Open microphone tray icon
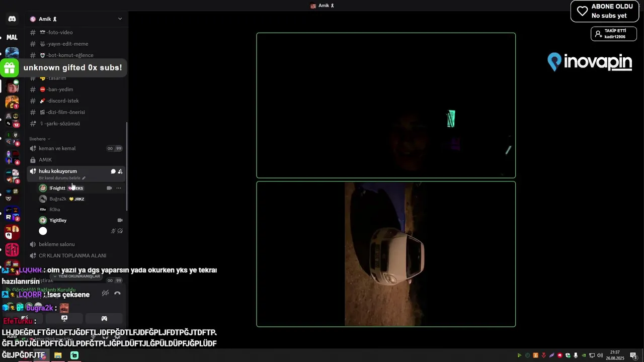644x362 pixels. point(576,355)
